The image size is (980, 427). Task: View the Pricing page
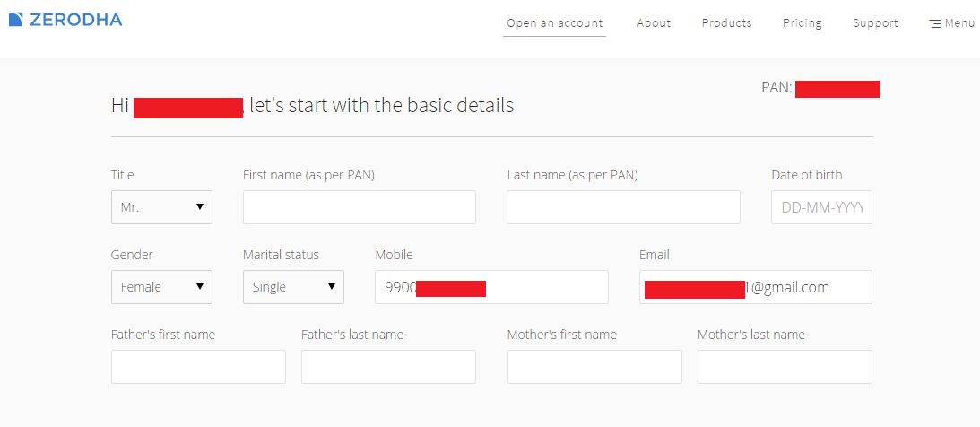pyautogui.click(x=802, y=23)
